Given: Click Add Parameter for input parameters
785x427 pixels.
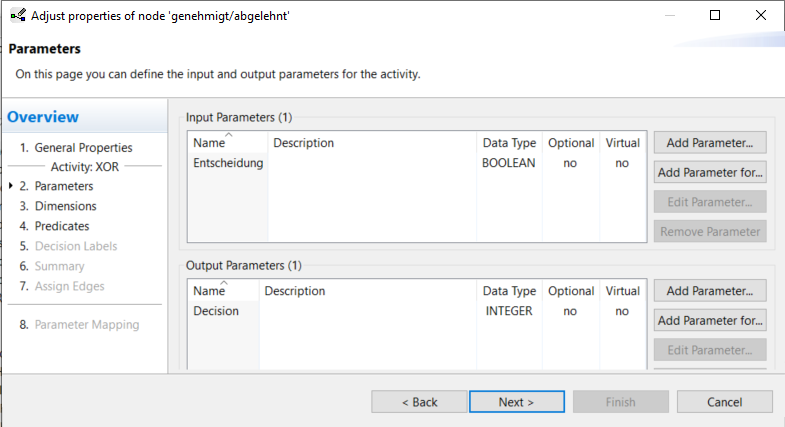Looking at the screenshot, I should click(710, 143).
